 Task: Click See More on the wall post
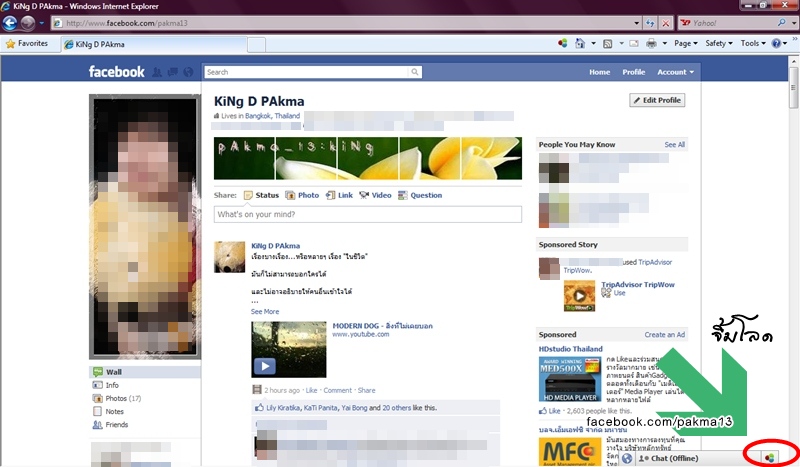[x=265, y=311]
